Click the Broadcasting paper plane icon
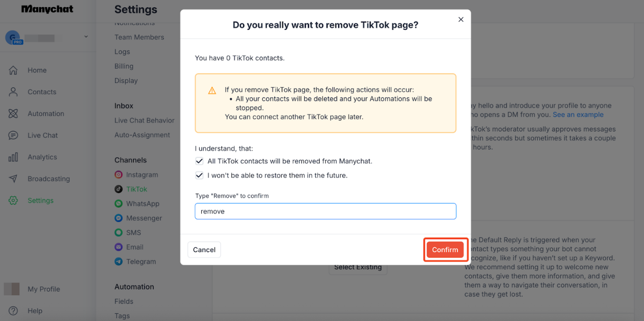This screenshot has height=321, width=644. click(x=14, y=179)
